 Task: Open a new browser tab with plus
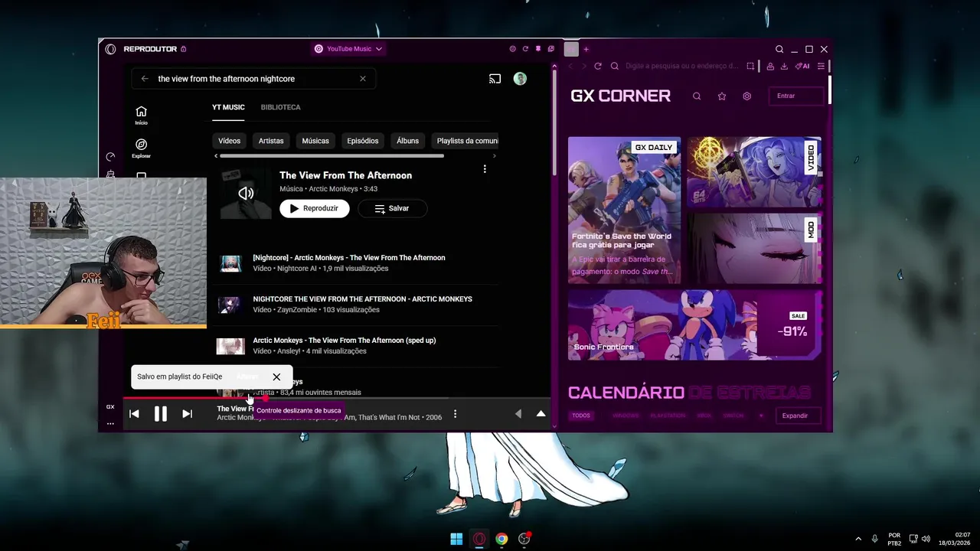pyautogui.click(x=586, y=49)
